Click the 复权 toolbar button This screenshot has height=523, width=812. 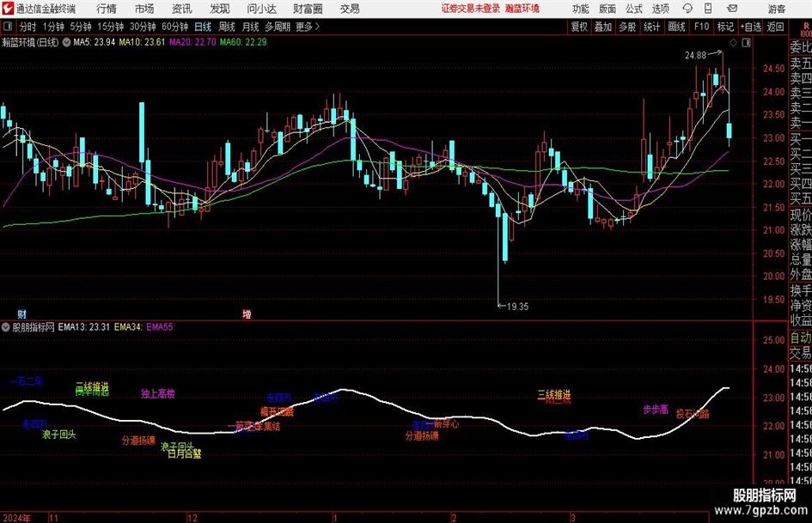579,27
